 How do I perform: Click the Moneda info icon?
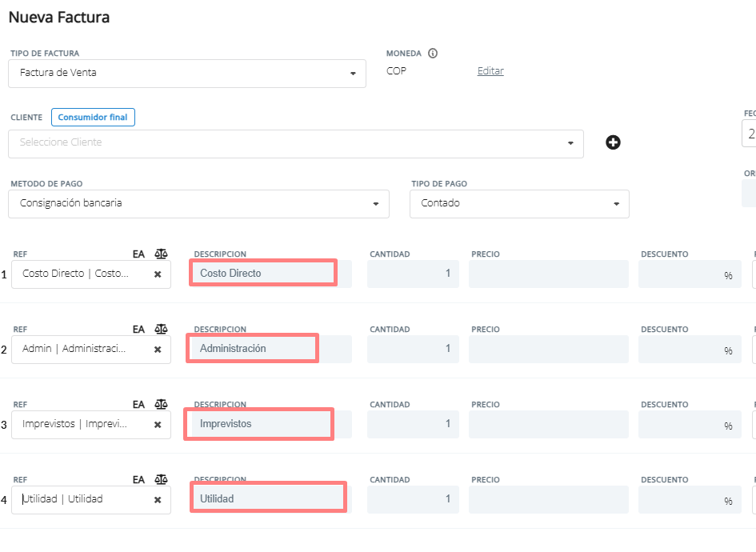click(433, 54)
